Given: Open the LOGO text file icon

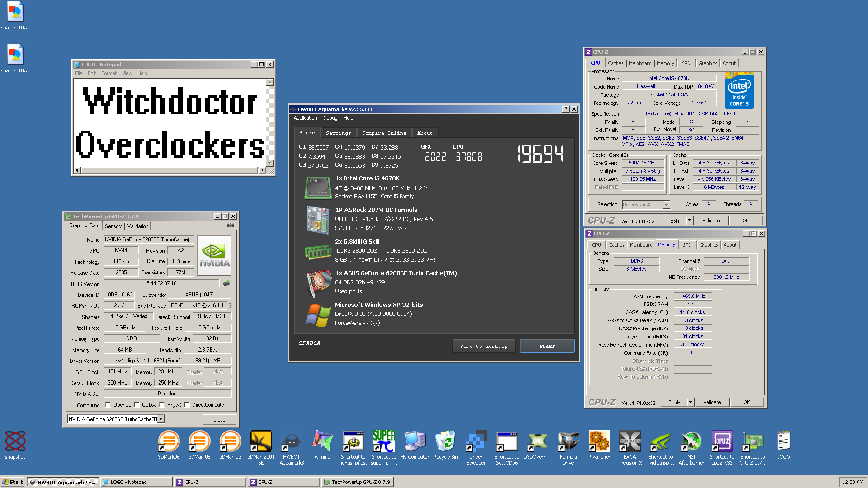Looking at the screenshot, I should click(783, 445).
